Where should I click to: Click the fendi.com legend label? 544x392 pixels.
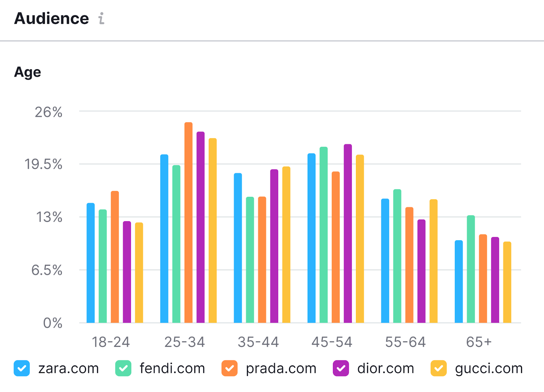point(172,368)
